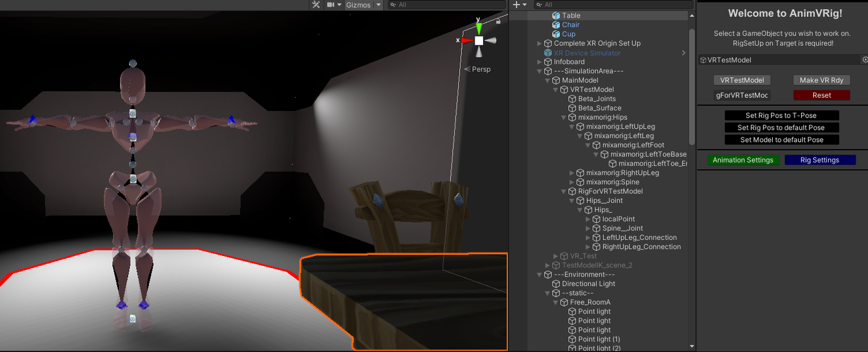The width and height of the screenshot is (868, 352).
Task: Open the hierarchy plus create menu
Action: [x=519, y=5]
